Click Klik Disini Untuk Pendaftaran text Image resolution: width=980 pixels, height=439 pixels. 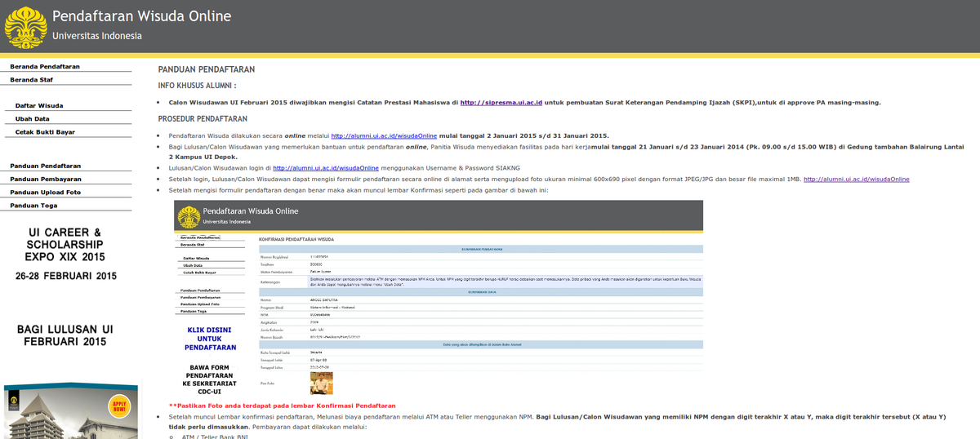click(x=210, y=339)
